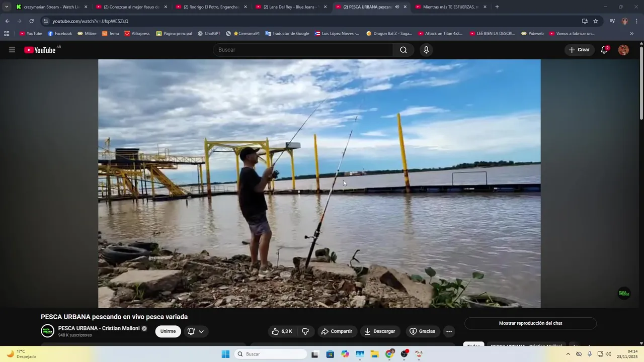Click the Windows taskbar search box
The image size is (644, 362).
coord(271,354)
